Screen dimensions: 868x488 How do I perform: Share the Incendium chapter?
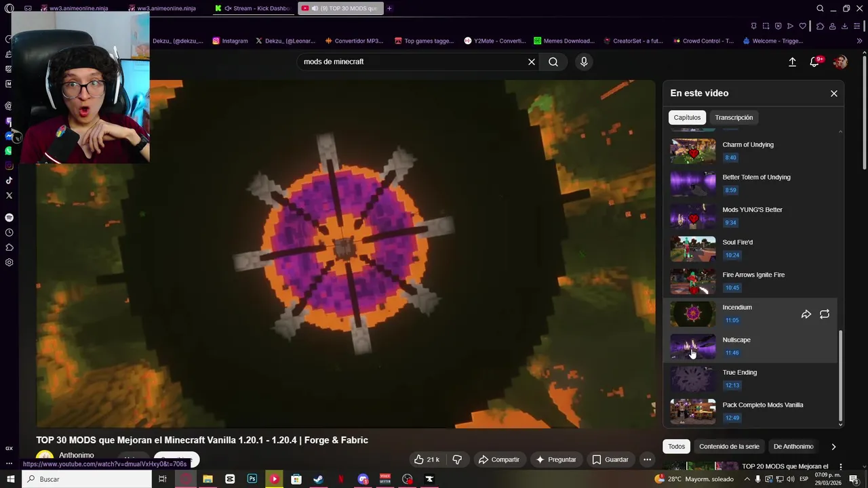pos(806,314)
